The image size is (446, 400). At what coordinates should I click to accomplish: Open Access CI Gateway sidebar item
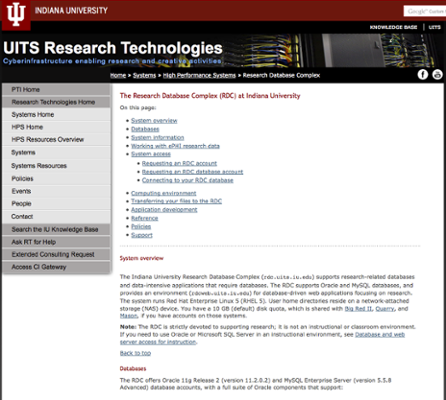pos(56,267)
